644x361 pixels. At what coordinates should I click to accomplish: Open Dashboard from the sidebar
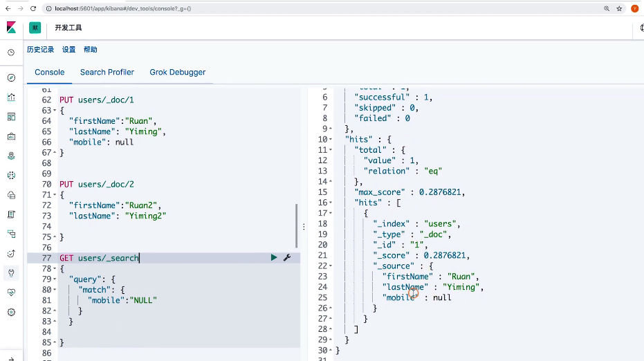[x=11, y=117]
